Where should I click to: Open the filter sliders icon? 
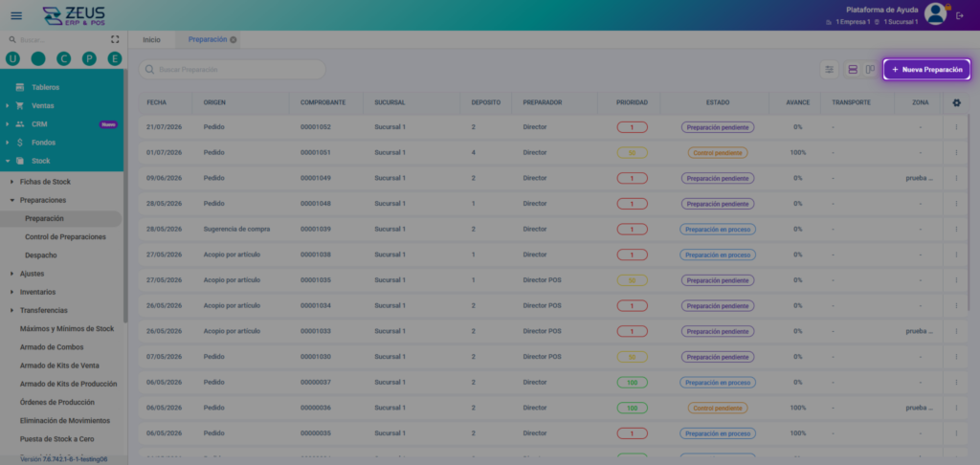(x=830, y=70)
